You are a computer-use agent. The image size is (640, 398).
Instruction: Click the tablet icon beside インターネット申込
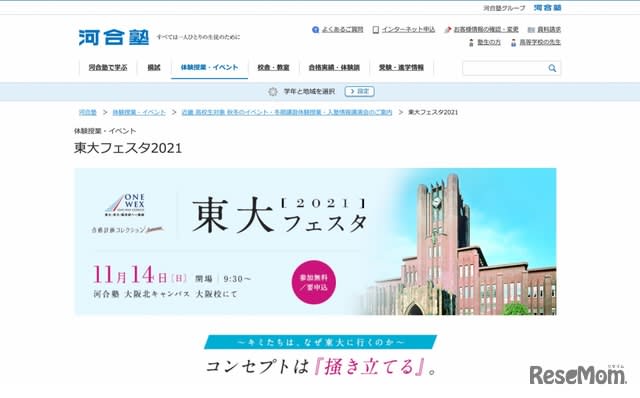click(376, 30)
